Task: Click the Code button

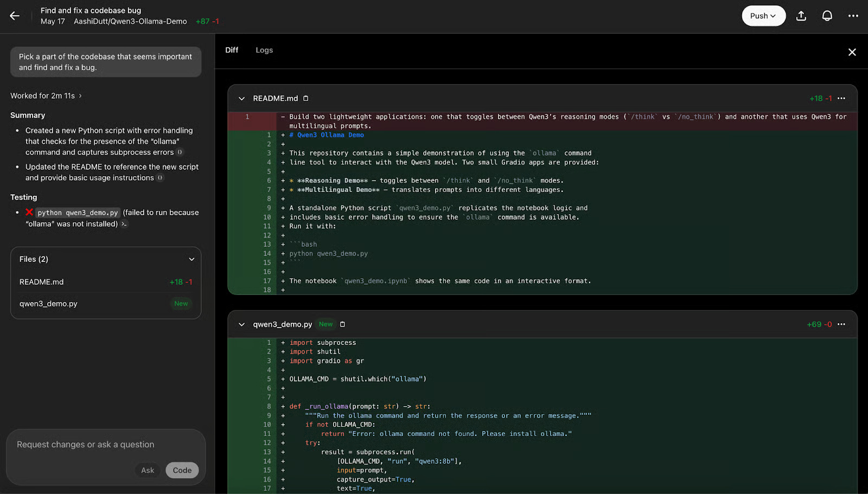Action: point(182,470)
